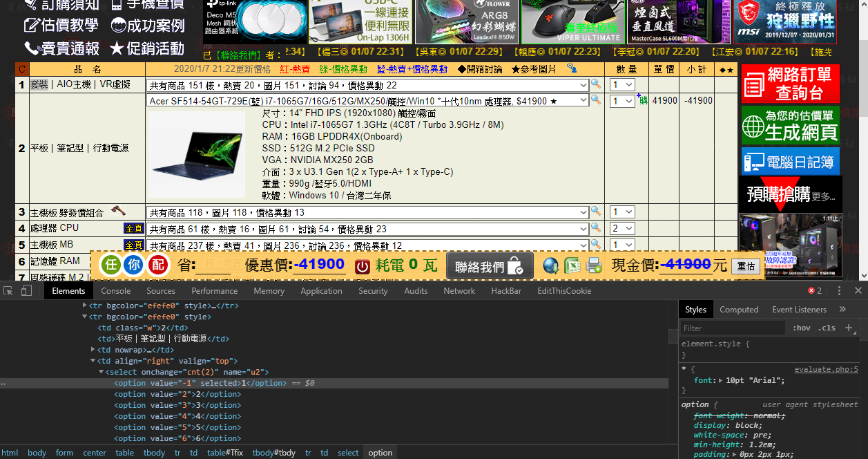Open 主機板 MB product dropdown

point(368,245)
